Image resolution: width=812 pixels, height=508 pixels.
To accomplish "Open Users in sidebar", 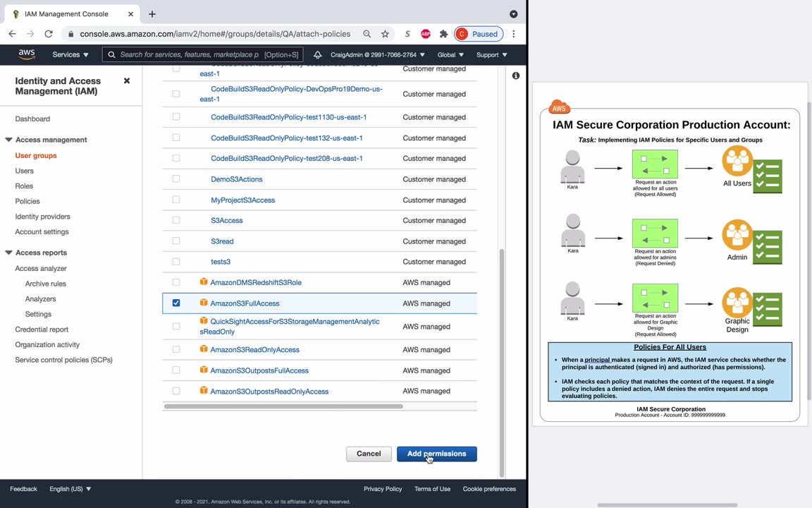I will [x=25, y=171].
